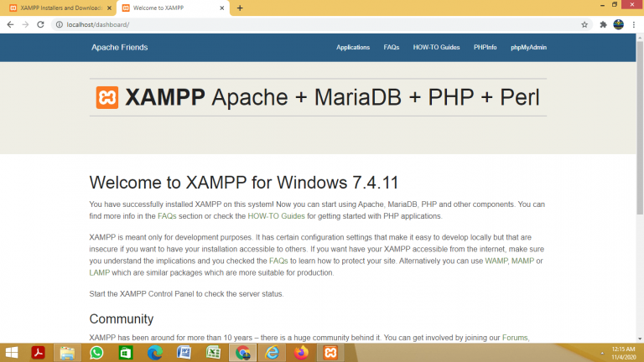Click the XAMPP logo in the banner
This screenshot has height=362, width=644.
pos(106,98)
